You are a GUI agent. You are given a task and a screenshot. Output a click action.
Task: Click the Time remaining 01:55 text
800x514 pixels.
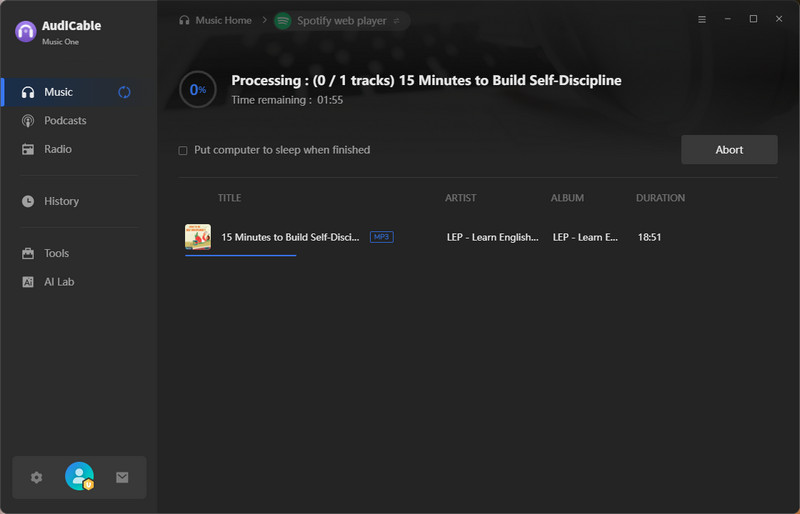tap(287, 100)
